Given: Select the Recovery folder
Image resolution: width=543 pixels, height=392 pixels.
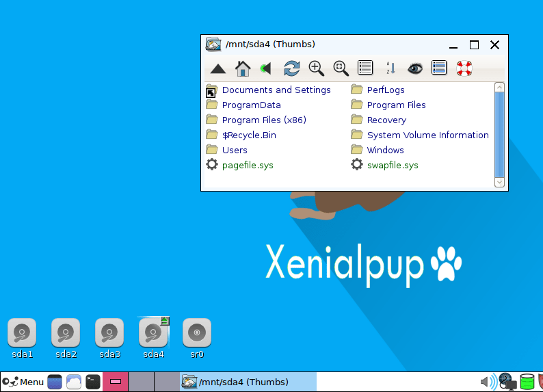Looking at the screenshot, I should (x=378, y=120).
